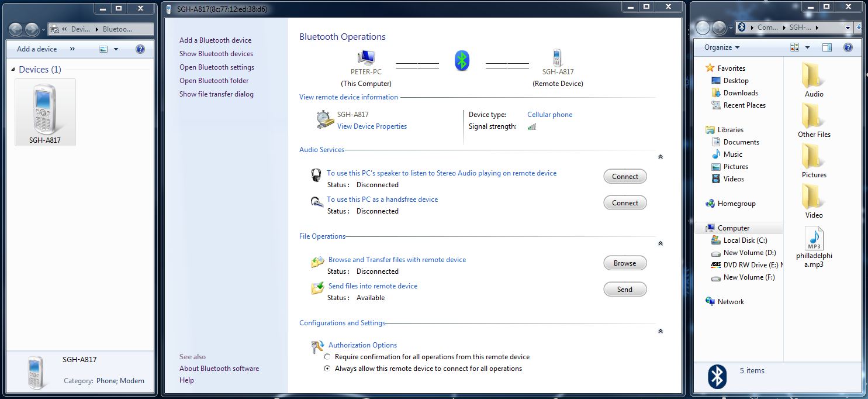Open View Device Properties

372,126
